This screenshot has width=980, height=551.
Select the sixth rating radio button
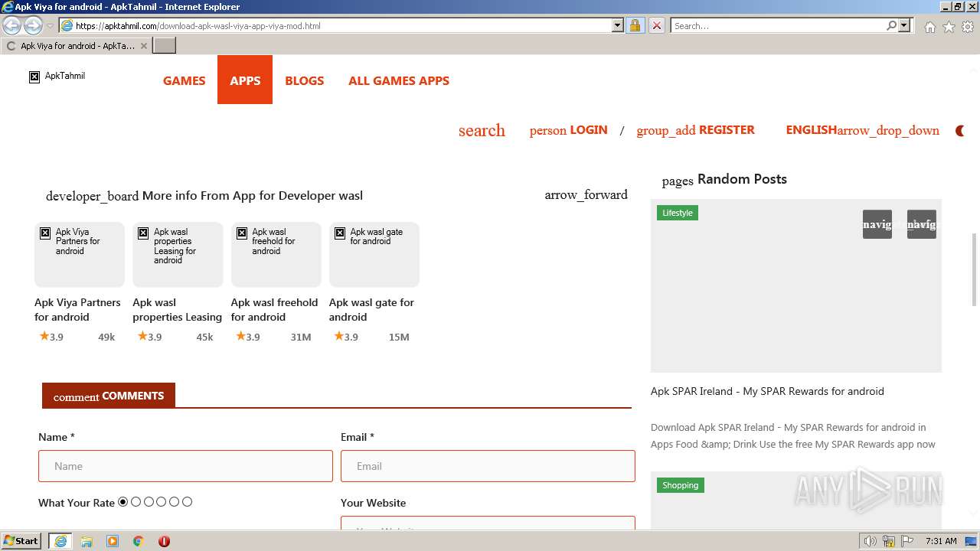click(188, 502)
